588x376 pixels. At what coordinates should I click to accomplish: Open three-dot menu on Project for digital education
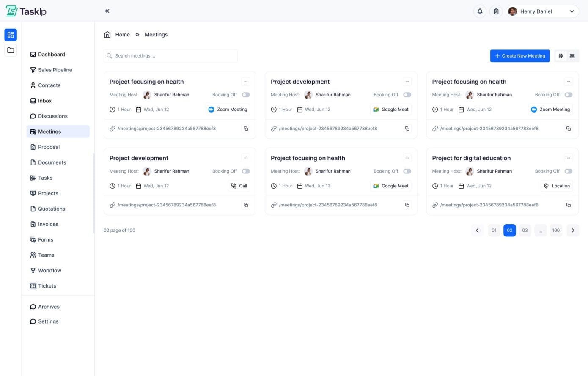point(568,158)
